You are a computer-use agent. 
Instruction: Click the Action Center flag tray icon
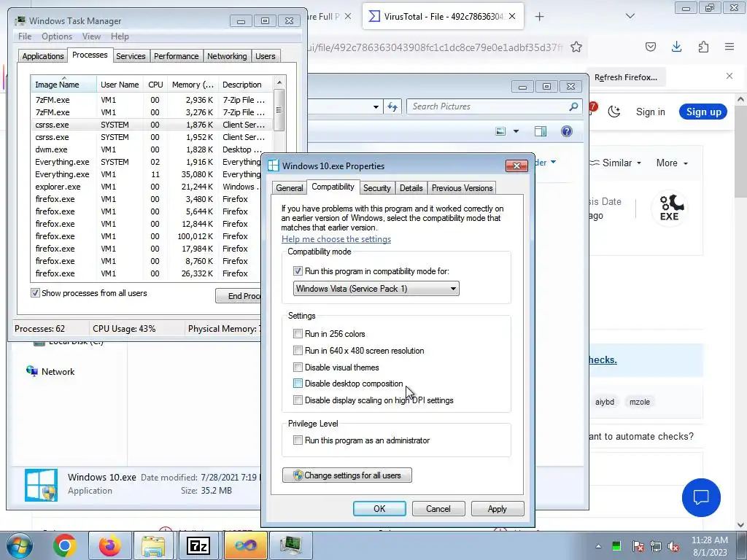[x=638, y=546]
